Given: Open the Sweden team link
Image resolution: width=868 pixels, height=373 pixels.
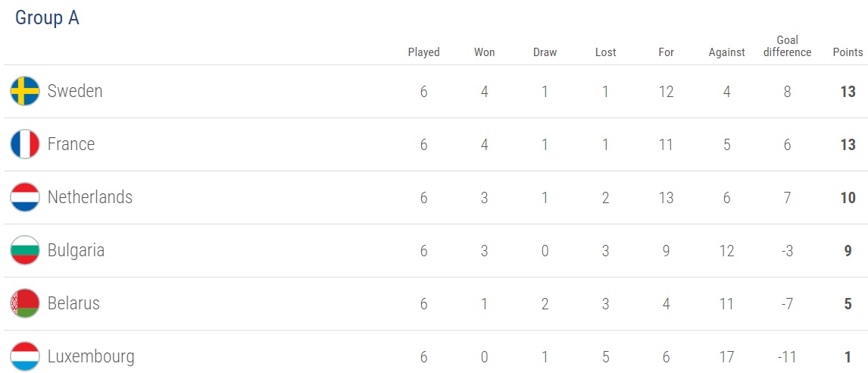Looking at the screenshot, I should point(74,91).
